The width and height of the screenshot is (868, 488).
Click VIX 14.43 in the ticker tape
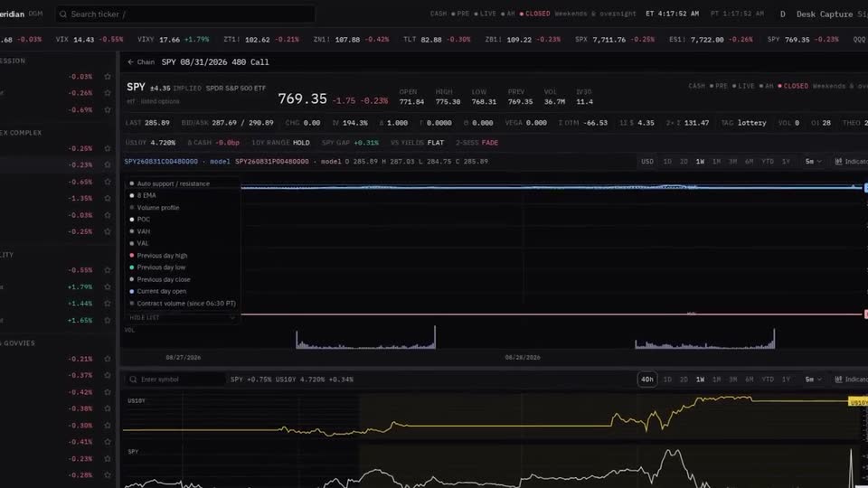pos(90,39)
